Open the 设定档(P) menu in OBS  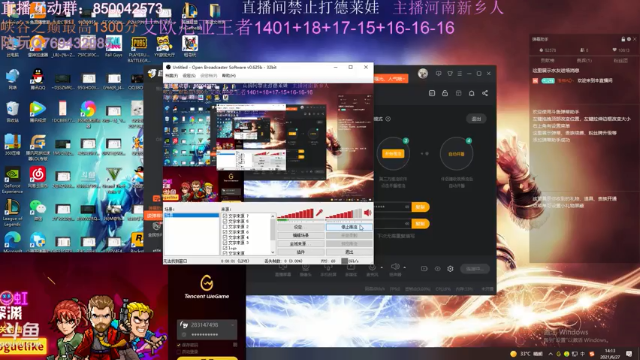pyautogui.click(x=209, y=76)
